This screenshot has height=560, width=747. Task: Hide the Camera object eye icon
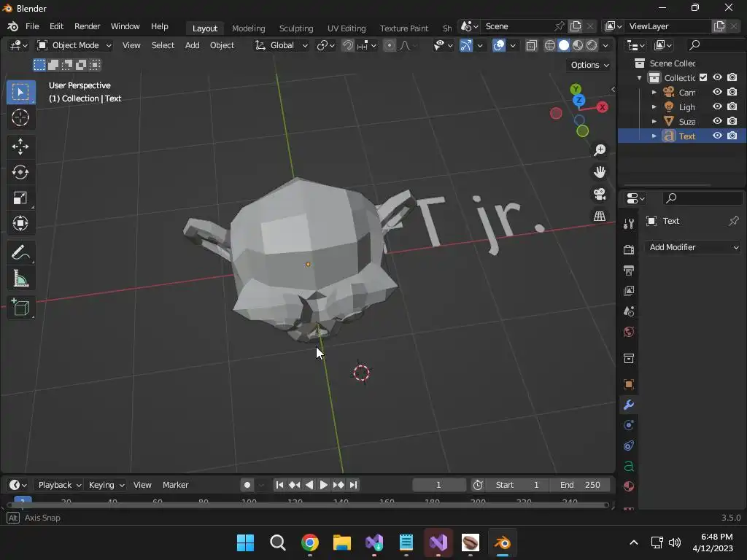click(x=717, y=92)
